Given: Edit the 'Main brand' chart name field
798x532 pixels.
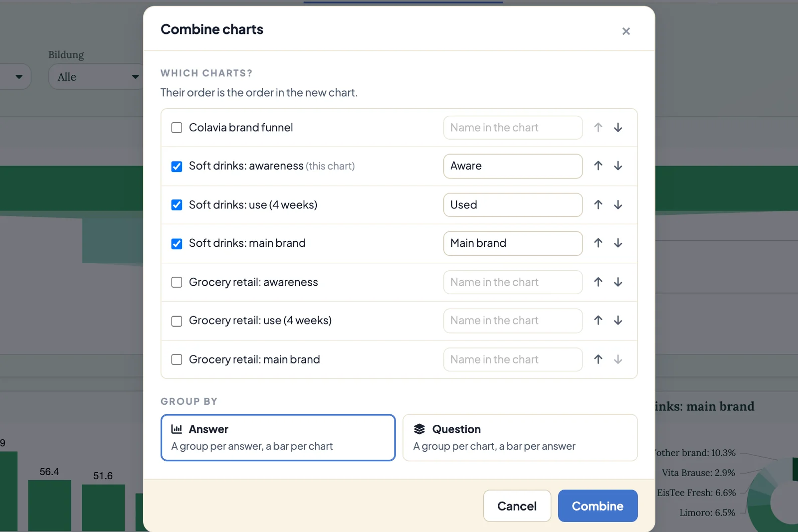Looking at the screenshot, I should click(513, 243).
